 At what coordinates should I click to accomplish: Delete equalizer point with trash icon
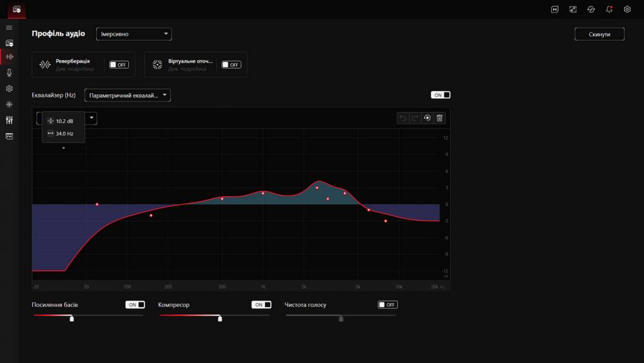tap(440, 119)
